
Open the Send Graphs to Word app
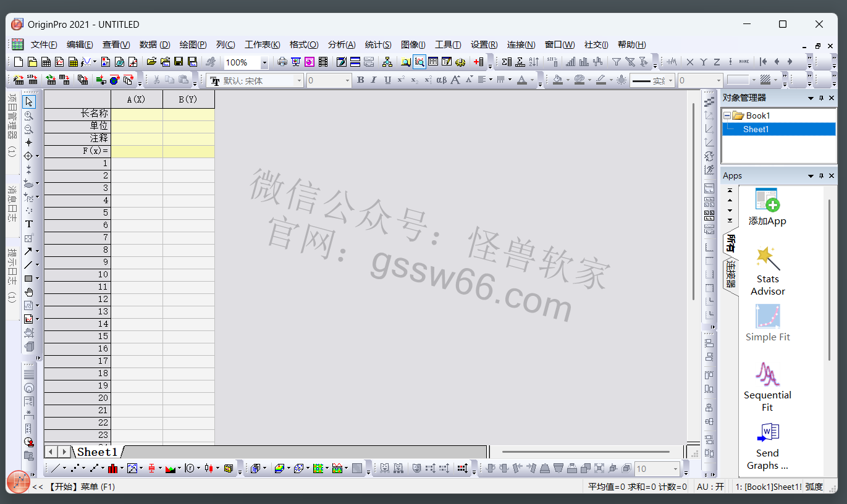point(767,446)
